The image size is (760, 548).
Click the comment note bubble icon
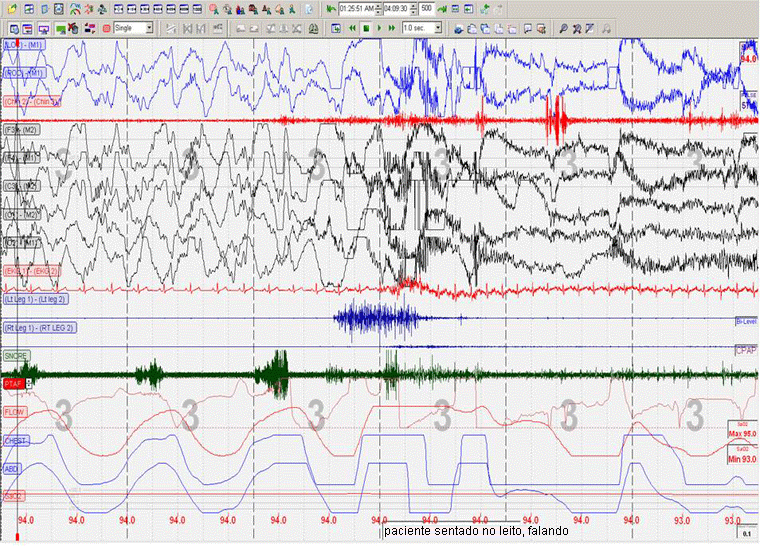point(526,29)
